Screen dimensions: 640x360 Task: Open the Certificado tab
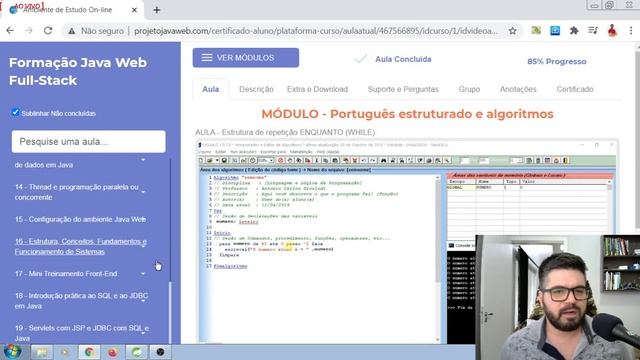575,89
